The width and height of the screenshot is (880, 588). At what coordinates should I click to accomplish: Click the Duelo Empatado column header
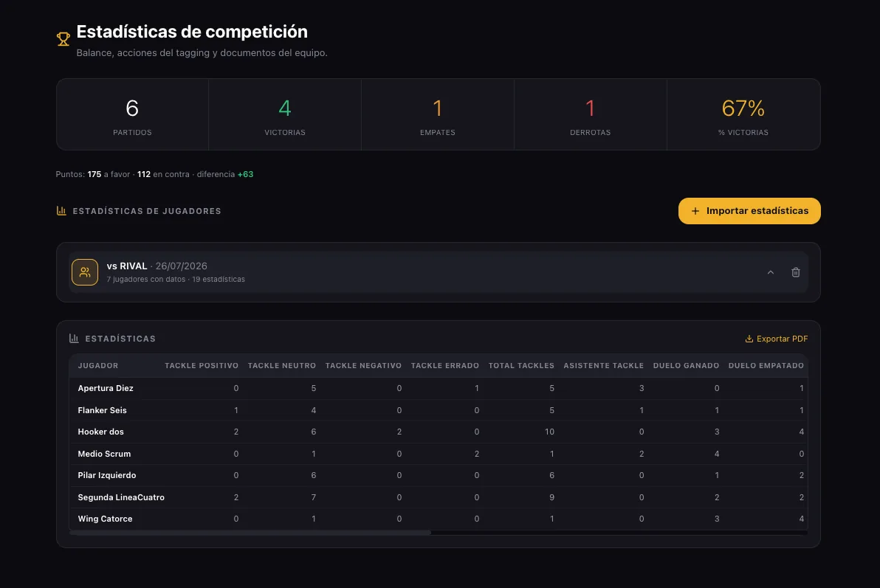pos(766,365)
